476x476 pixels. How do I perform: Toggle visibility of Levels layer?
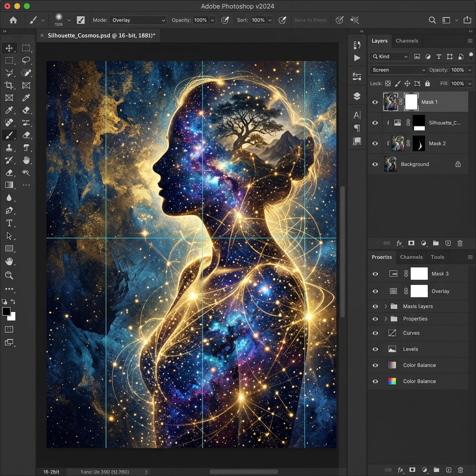tap(375, 349)
